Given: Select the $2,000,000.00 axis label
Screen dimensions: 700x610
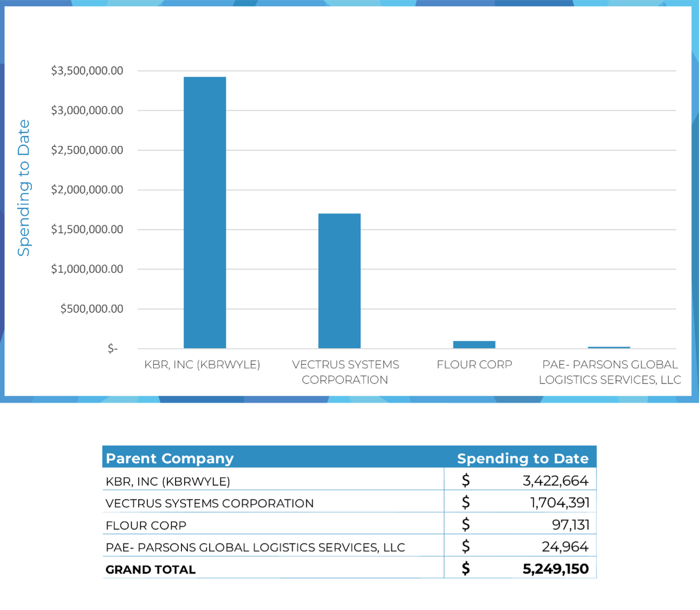Looking at the screenshot, I should [87, 190].
